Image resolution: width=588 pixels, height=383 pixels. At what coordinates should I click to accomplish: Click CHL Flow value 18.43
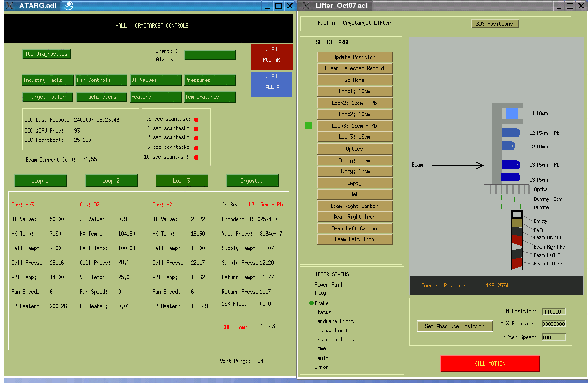[268, 326]
